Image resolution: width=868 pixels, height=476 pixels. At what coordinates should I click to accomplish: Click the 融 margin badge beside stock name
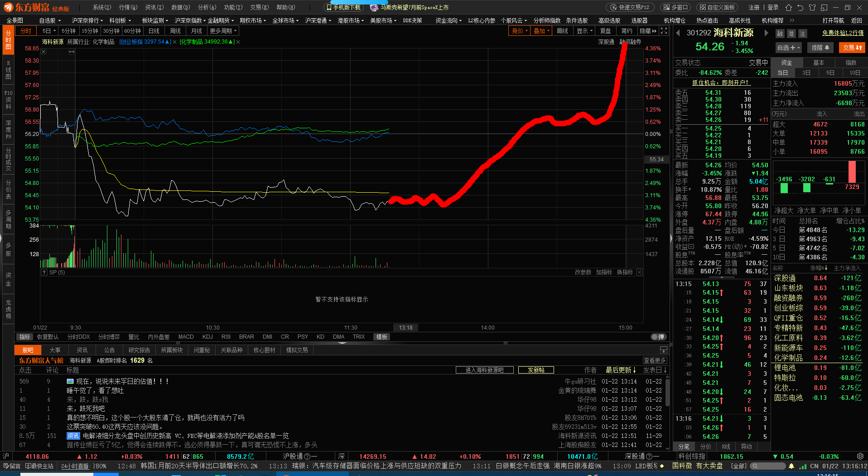[780, 34]
